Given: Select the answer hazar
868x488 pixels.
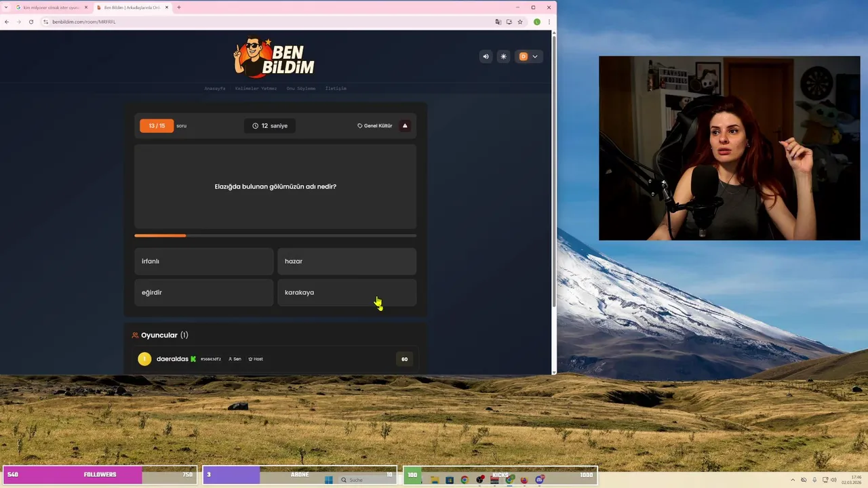Looking at the screenshot, I should pos(347,261).
